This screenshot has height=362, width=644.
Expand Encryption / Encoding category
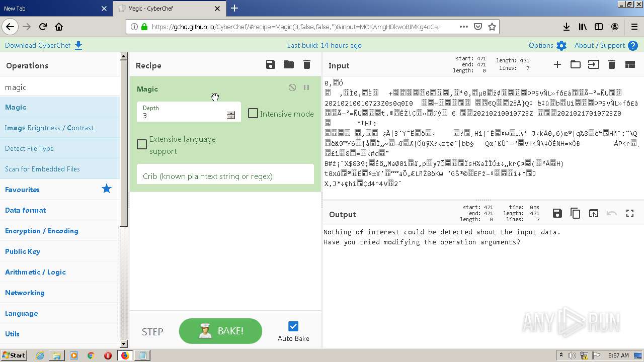[60, 231]
